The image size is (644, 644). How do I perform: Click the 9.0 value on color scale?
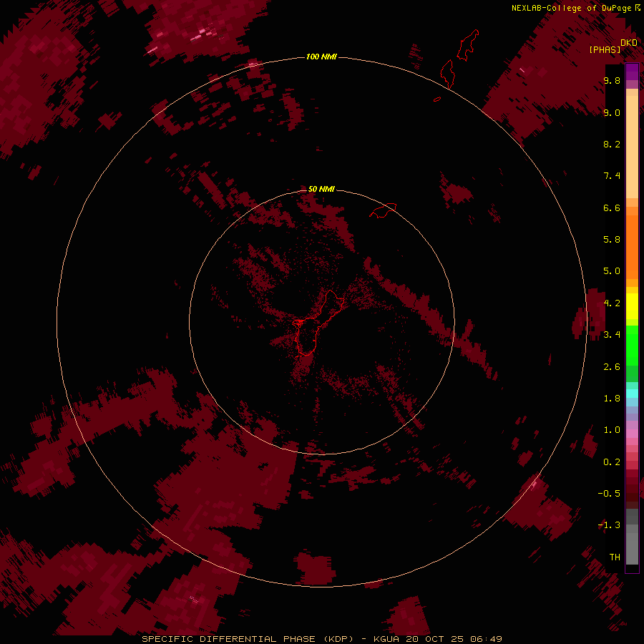pyautogui.click(x=612, y=112)
